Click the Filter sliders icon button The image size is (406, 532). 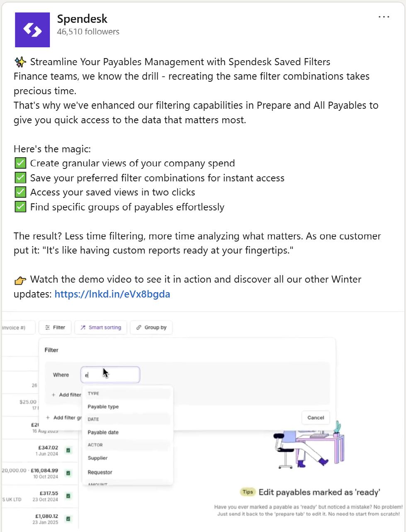click(48, 327)
